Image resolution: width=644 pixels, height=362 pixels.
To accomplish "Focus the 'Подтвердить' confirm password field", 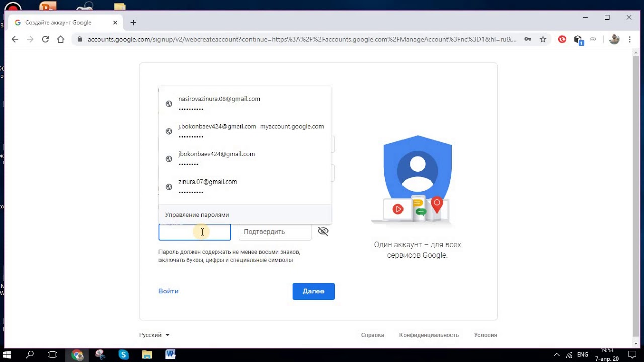I will tap(275, 232).
